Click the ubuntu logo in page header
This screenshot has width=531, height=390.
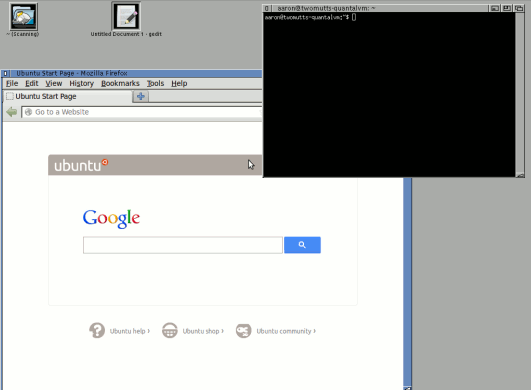tap(81, 165)
